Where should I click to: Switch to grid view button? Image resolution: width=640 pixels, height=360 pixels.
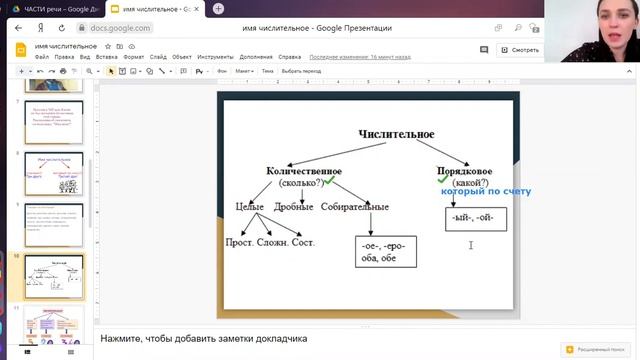(71, 352)
